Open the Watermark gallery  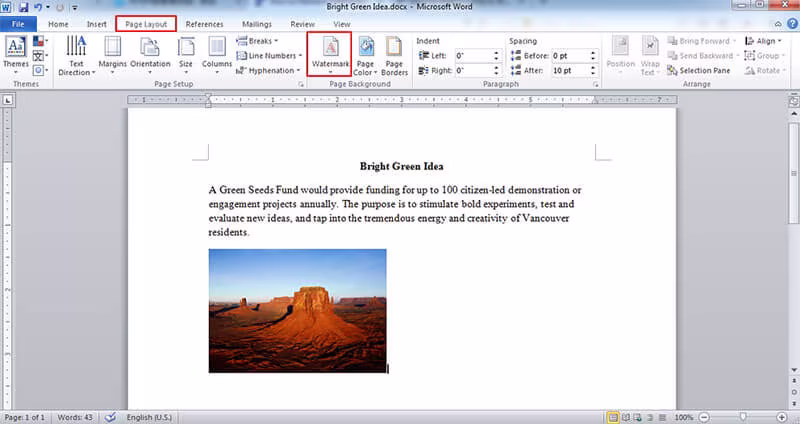click(329, 54)
